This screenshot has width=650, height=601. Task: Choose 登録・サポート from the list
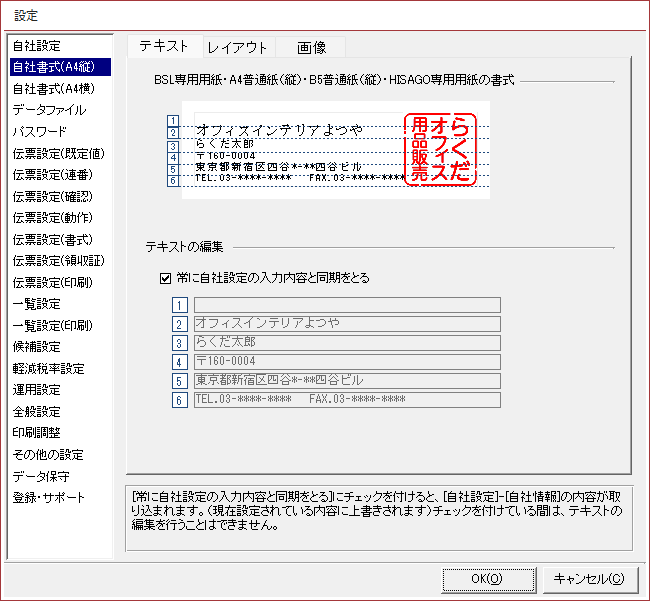click(x=49, y=497)
